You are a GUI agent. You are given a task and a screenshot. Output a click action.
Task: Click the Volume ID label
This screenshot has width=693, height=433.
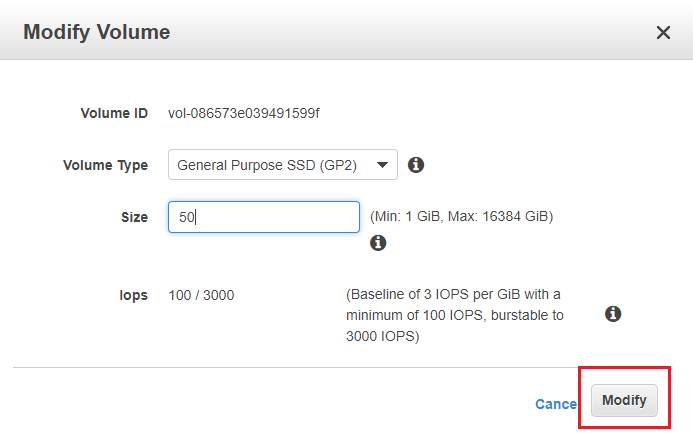point(114,113)
